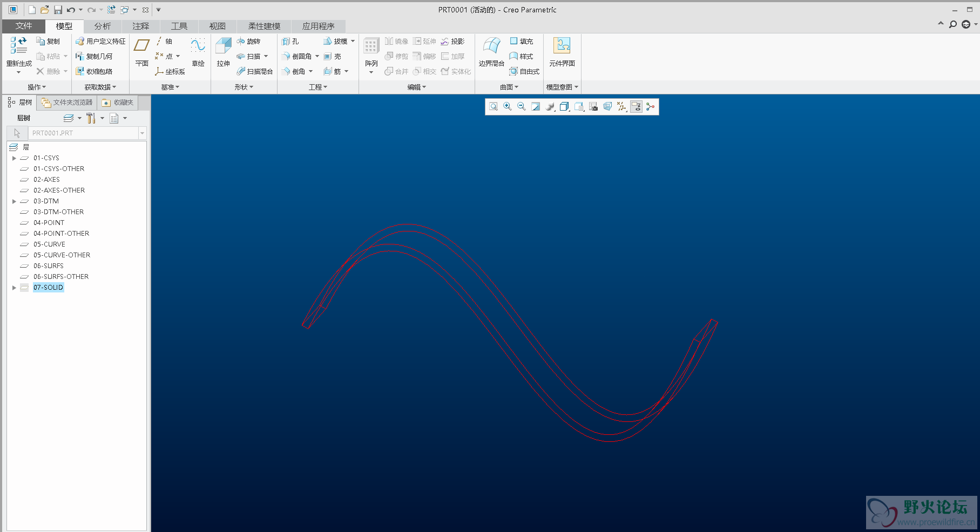Open the Flexible Modeling (柔性建模) tab
Viewport: 980px width, 532px height.
point(264,26)
